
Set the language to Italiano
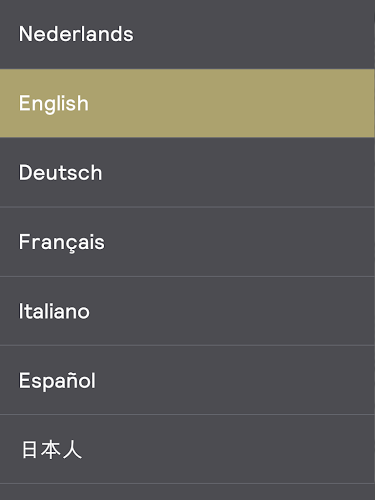click(187, 311)
